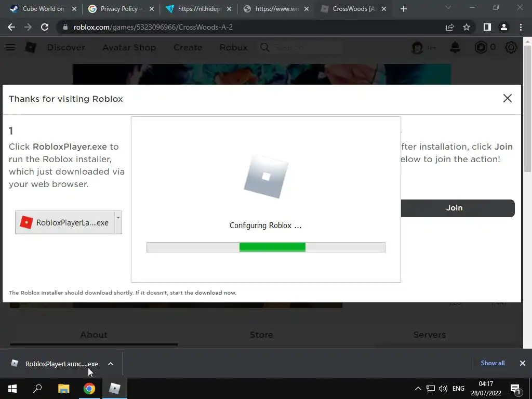Open the Servers tab on the game page
This screenshot has width=532, height=399.
coord(430,335)
